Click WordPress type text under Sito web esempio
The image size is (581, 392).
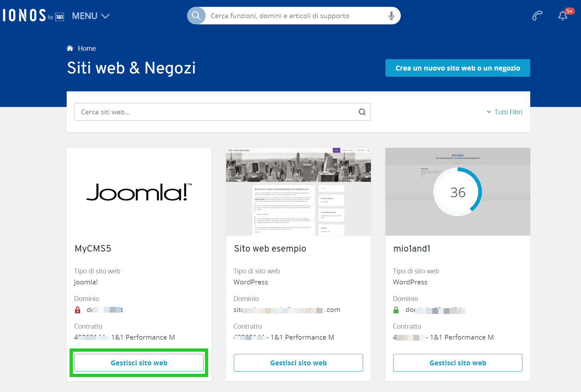coord(251,282)
